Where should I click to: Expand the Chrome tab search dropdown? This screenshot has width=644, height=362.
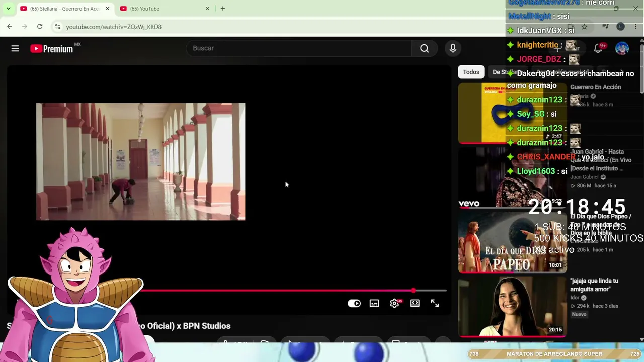point(9,9)
